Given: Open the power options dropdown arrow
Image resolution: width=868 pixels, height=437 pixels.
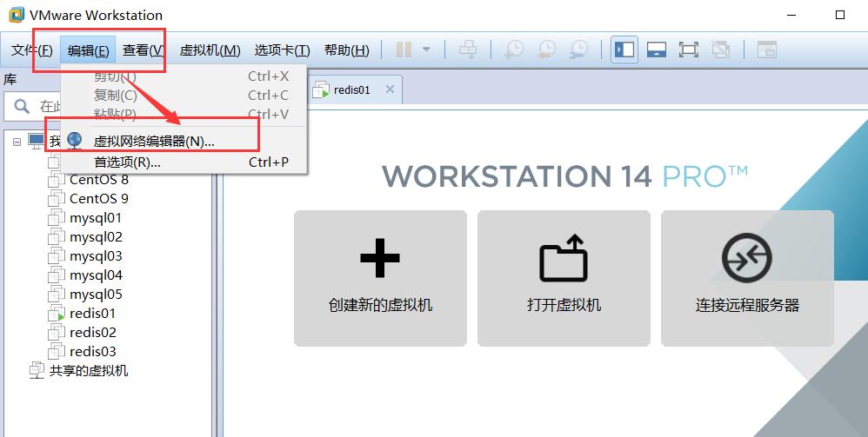Looking at the screenshot, I should point(426,50).
